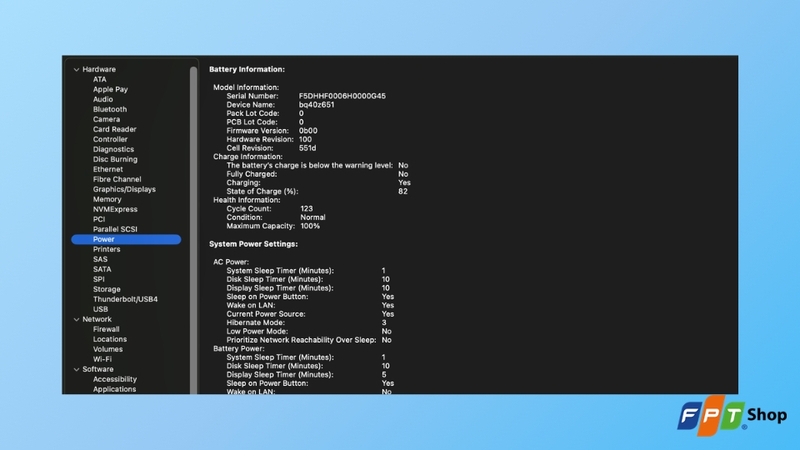
Task: Click the Health Information label
Action: (246, 200)
